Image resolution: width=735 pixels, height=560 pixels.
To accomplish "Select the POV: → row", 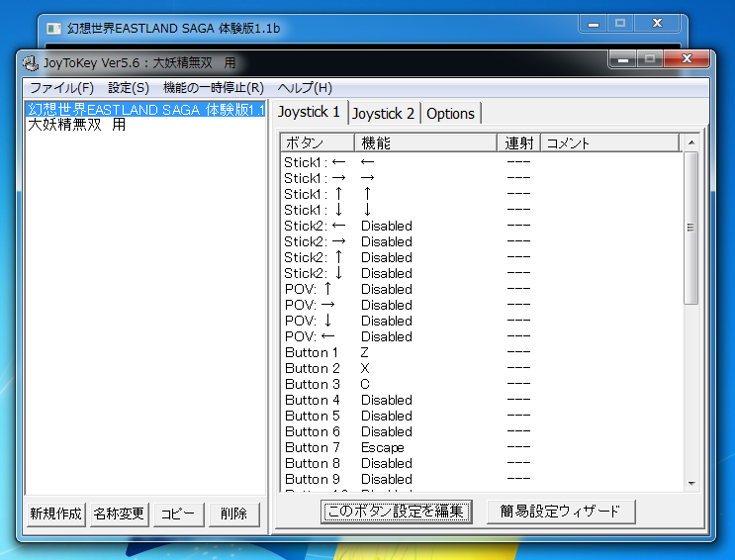I will click(482, 306).
